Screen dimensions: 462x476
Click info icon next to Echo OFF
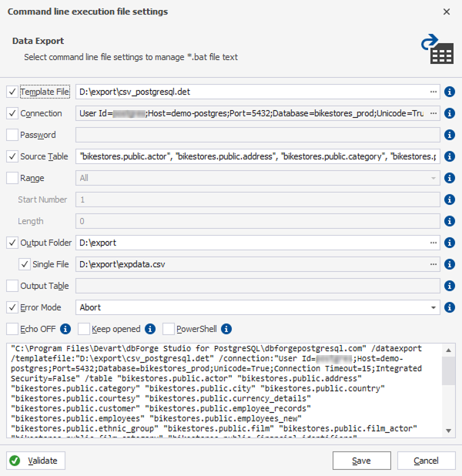tap(65, 329)
